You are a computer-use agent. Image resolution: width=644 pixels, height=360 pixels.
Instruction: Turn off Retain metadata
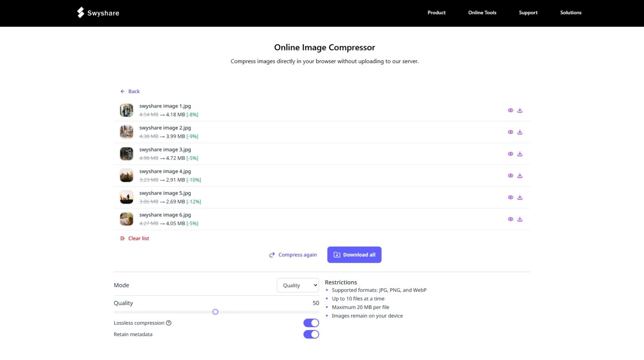311,334
